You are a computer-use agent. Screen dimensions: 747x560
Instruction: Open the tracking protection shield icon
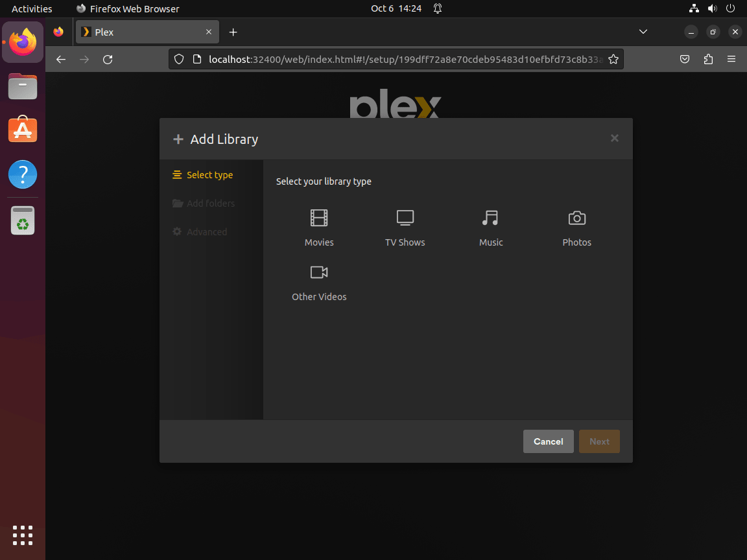(x=178, y=59)
